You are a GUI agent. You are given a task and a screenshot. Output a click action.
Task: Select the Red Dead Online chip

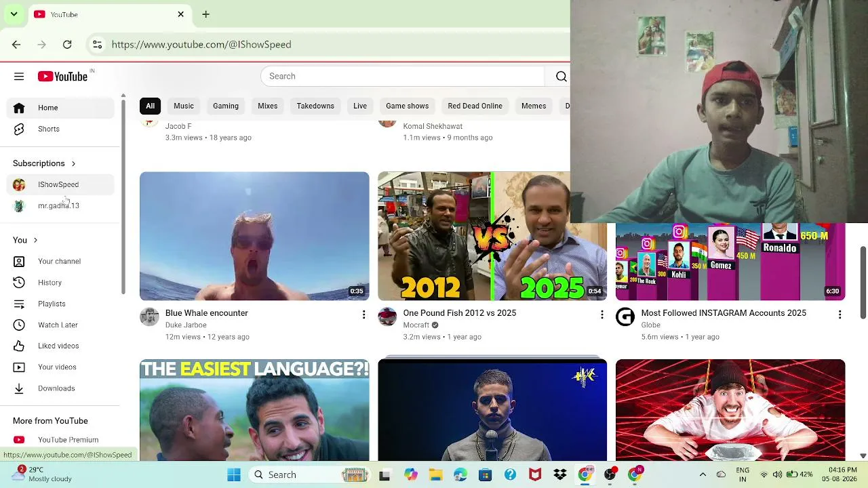tap(475, 106)
